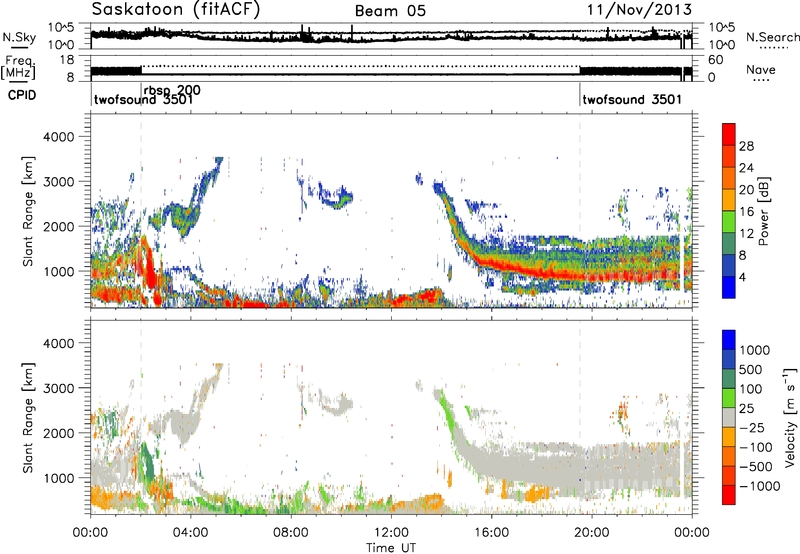The width and height of the screenshot is (800, 554).
Task: Click the '60' Nave axis tick
Action: click(715, 60)
